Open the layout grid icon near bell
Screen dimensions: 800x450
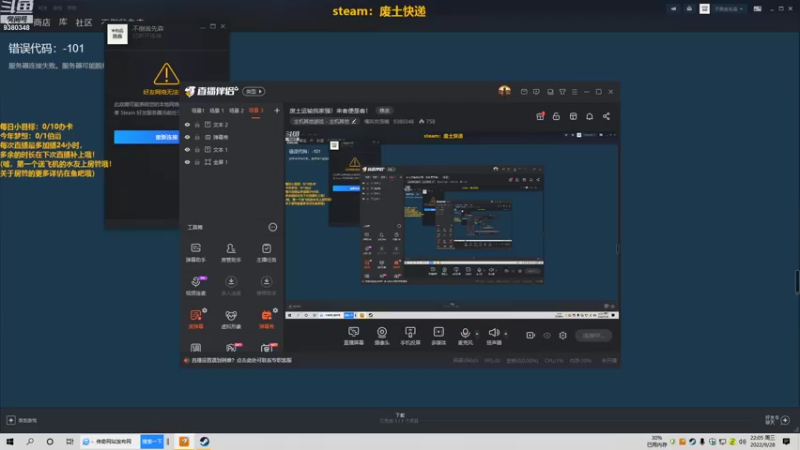[x=573, y=116]
